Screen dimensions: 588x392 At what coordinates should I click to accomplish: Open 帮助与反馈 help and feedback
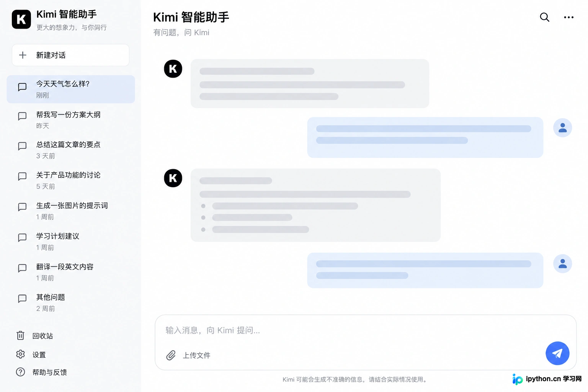41,372
